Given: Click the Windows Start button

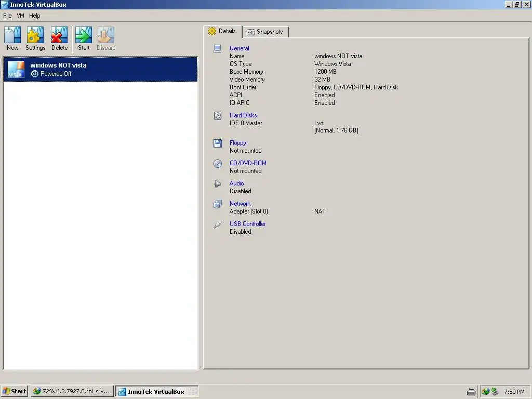Looking at the screenshot, I should (x=14, y=391).
